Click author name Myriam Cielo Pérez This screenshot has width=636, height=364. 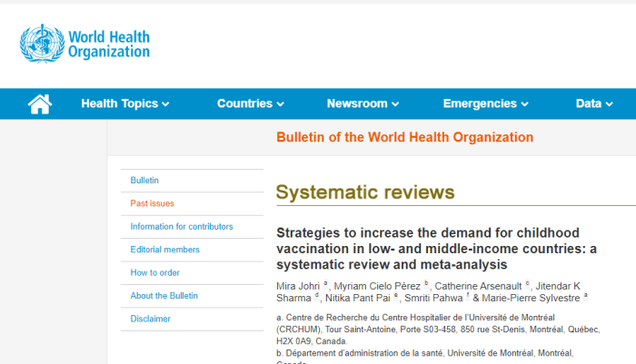pos(377,286)
